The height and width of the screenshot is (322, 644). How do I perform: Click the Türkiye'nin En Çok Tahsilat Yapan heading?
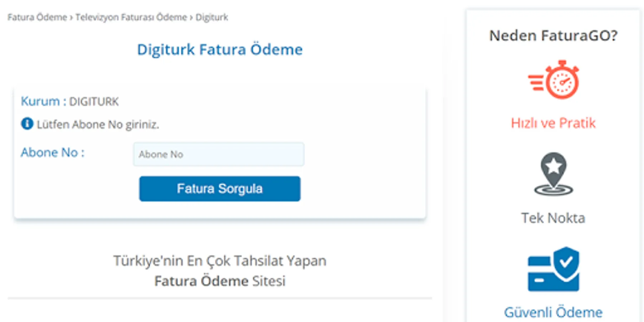pyautogui.click(x=220, y=261)
